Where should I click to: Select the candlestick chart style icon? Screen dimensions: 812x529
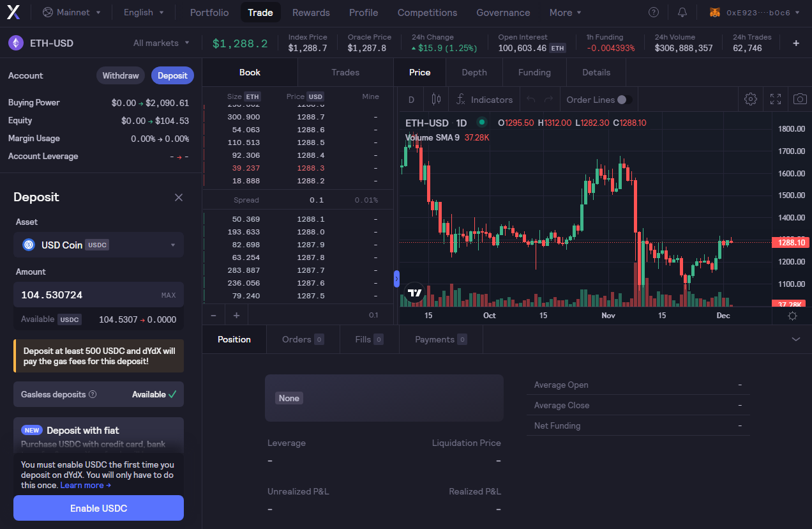tap(436, 99)
